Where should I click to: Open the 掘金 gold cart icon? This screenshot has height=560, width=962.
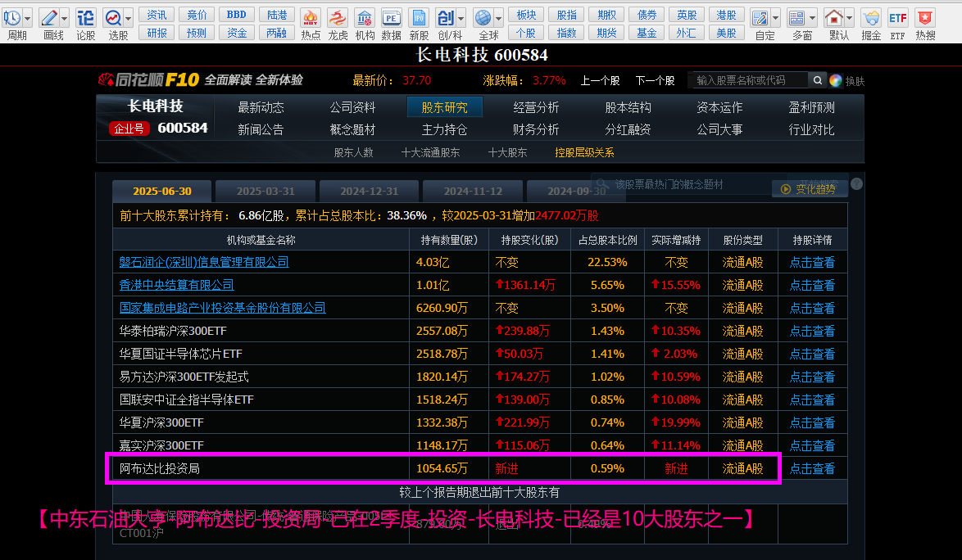click(x=870, y=18)
